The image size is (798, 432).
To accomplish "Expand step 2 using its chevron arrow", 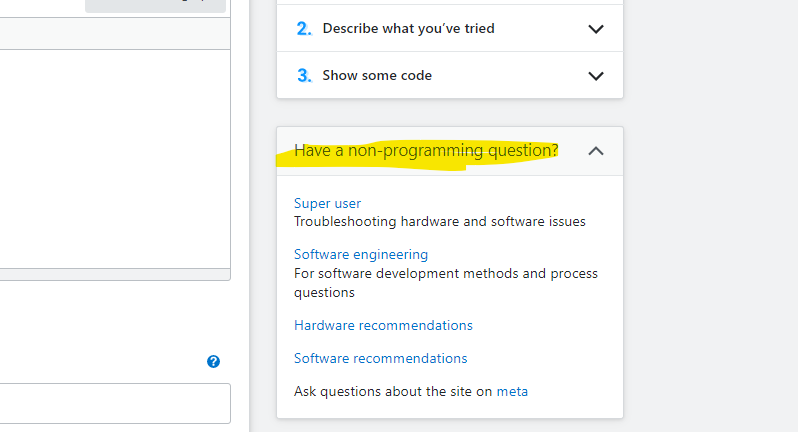I will click(596, 29).
